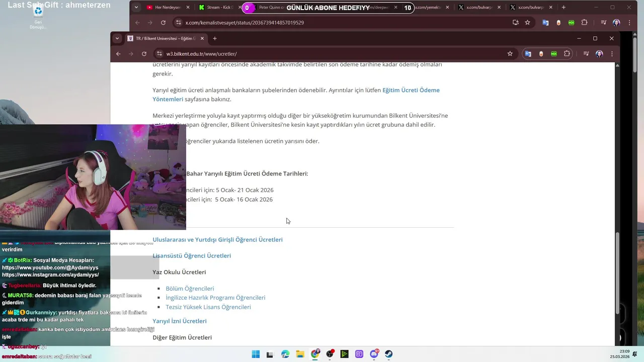Screen dimensions: 644x362
Task: Open the Google Translate extension in the Bilkent window
Action: pyautogui.click(x=528, y=54)
